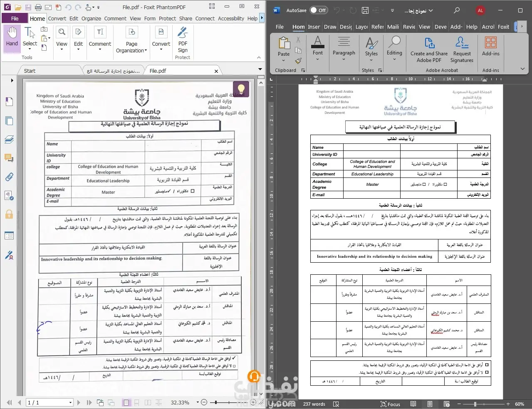The width and height of the screenshot is (532, 409).
Task: Open the Security lock panel in Foxit sidebar
Action: click(x=9, y=214)
